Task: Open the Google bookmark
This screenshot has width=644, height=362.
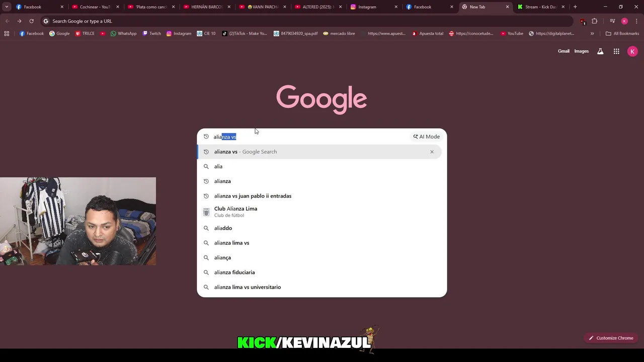Action: tap(59, 34)
